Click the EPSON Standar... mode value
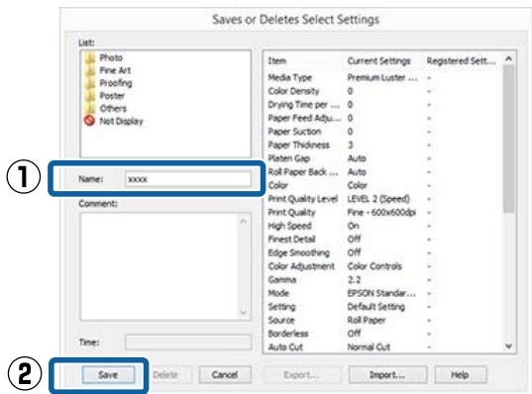Screen dimensions: 532x394 click(x=381, y=293)
